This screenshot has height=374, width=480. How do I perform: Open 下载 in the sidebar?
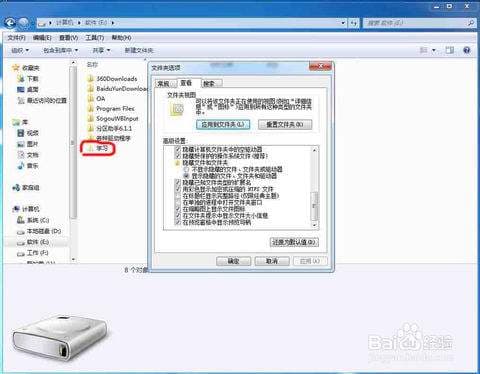pyautogui.click(x=28, y=79)
